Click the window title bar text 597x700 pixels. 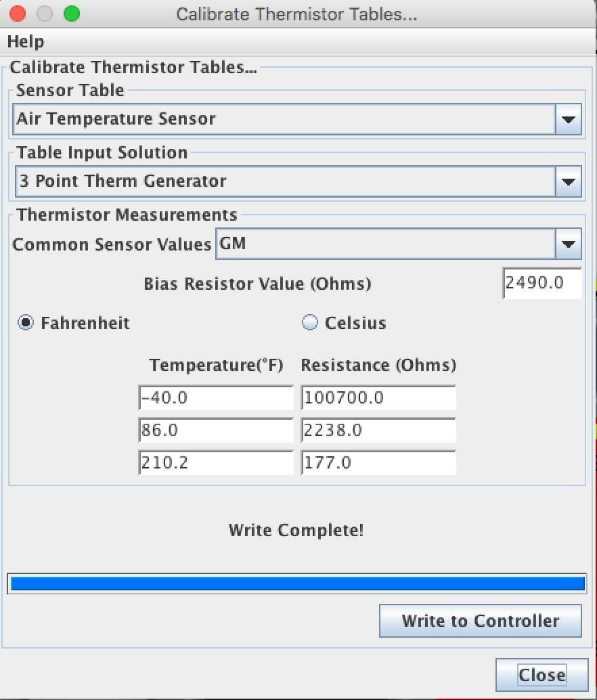296,14
